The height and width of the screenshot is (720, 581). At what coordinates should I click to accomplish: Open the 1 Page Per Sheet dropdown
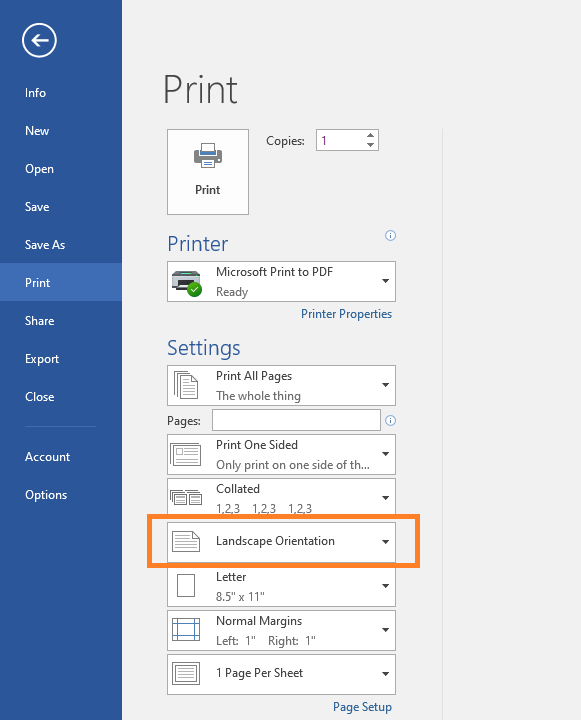pos(281,675)
